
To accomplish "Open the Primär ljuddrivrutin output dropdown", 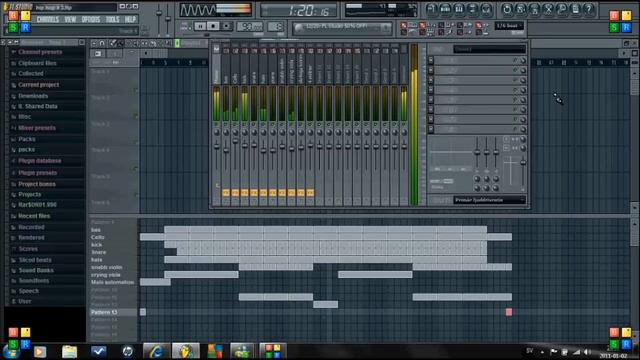I will tap(489, 200).
